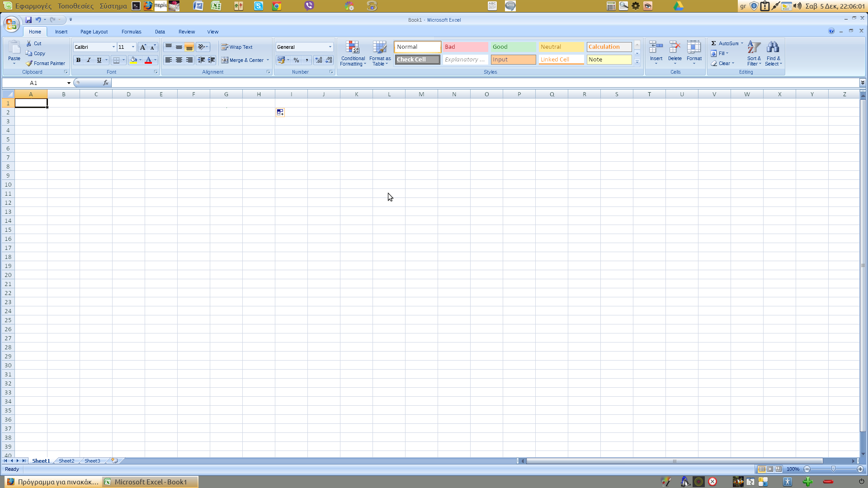Apply the Note cell style

tap(609, 60)
